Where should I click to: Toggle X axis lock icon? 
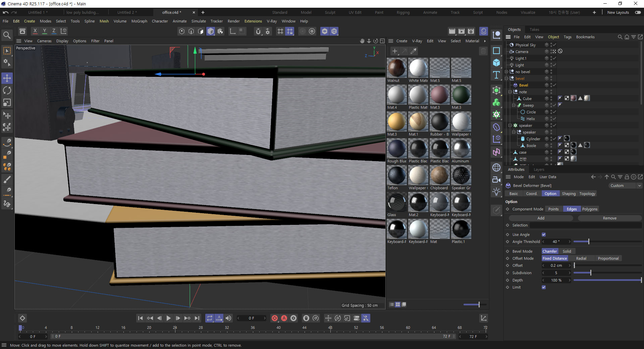click(x=35, y=31)
